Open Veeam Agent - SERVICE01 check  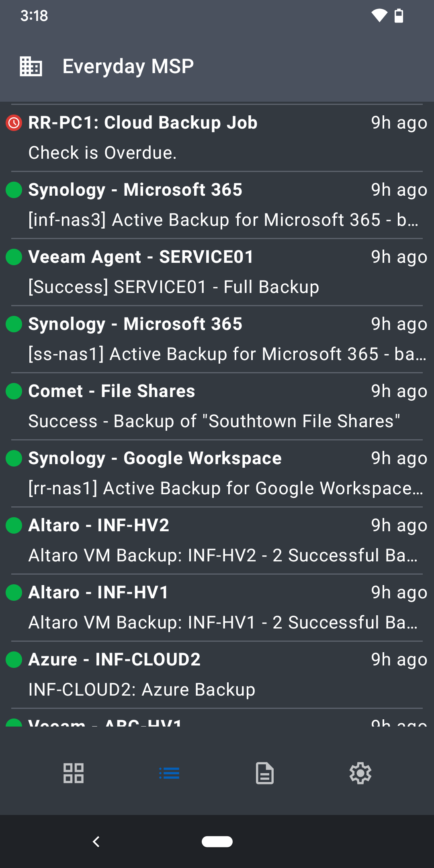[x=217, y=272]
